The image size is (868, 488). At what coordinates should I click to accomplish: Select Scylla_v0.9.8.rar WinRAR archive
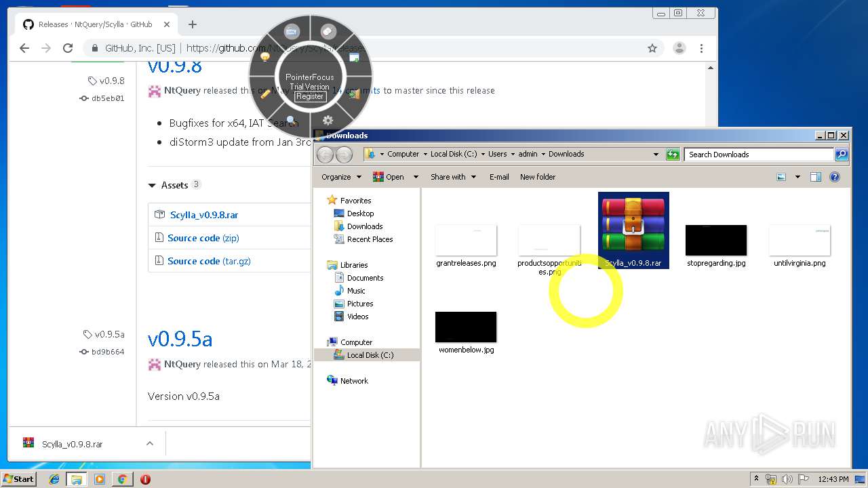point(633,230)
